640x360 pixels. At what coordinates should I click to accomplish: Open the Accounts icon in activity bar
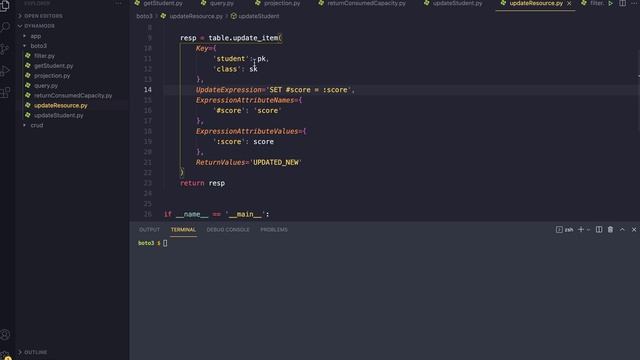click(5, 335)
